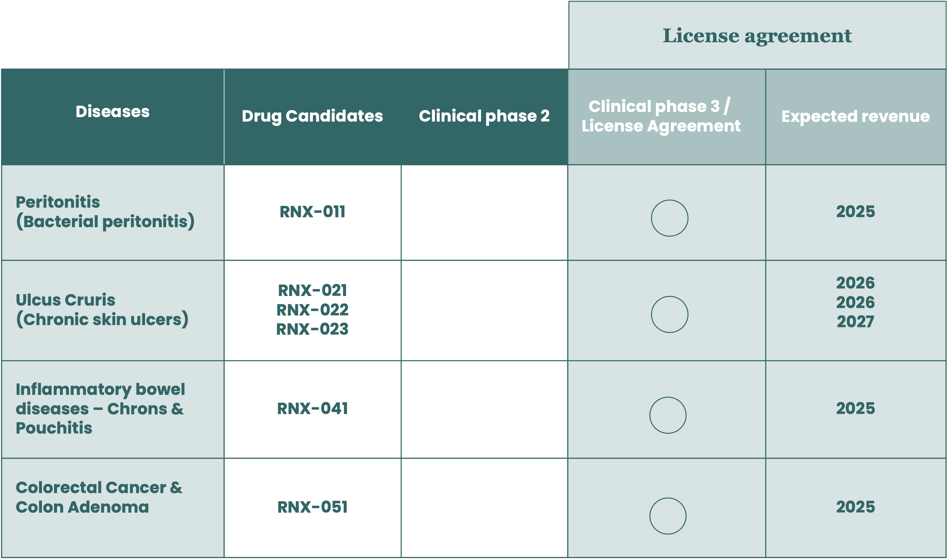Viewport: 948px width, 560px height.
Task: Click the RNX-022 drug candidate text
Action: point(312,310)
